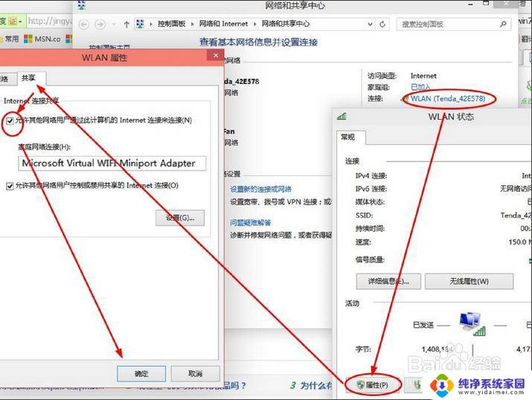The image size is (532, 400).
Task: Click the 设置(G)... button
Action: point(180,218)
